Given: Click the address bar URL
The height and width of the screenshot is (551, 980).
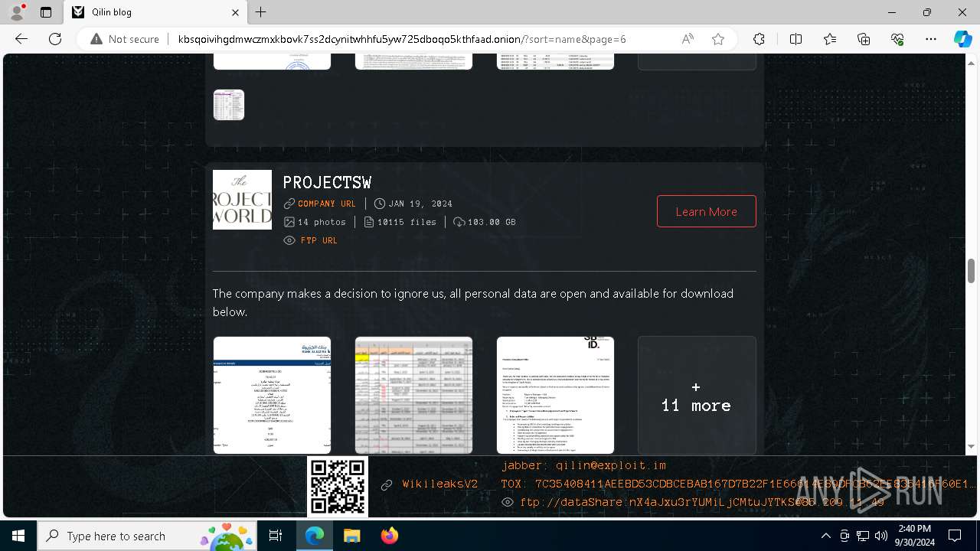Looking at the screenshot, I should (x=402, y=39).
